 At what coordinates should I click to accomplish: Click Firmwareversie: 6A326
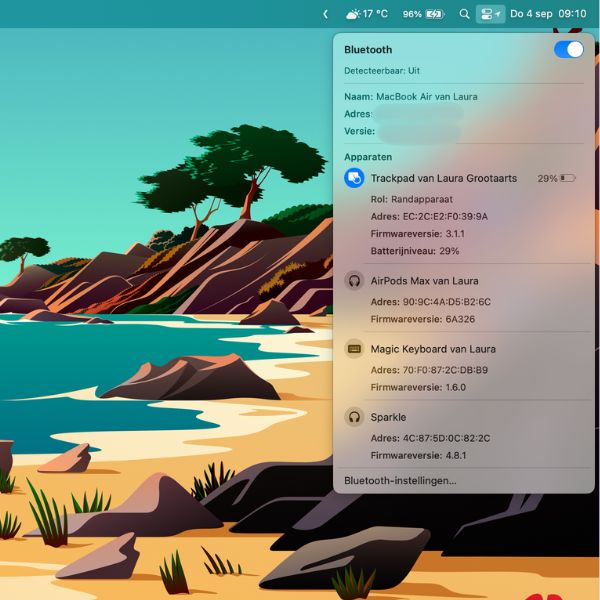[x=422, y=319]
